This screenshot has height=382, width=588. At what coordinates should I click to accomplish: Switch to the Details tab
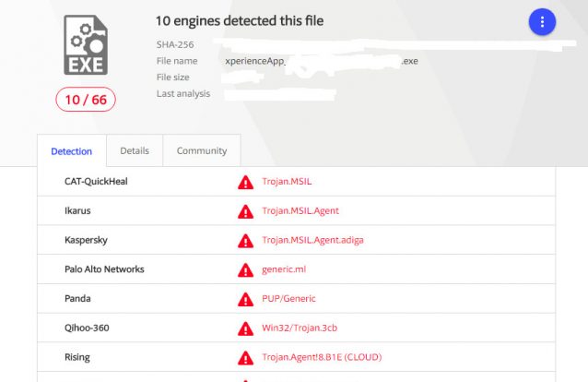135,150
